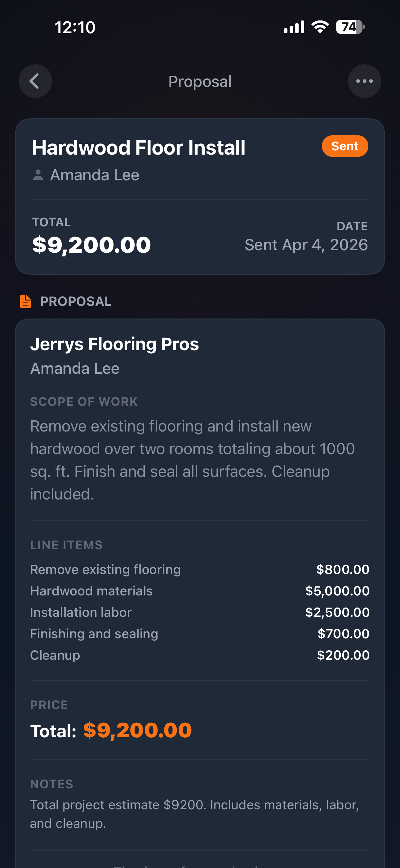Tap the Wi-Fi status icon
This screenshot has width=400, height=868.
click(x=320, y=27)
